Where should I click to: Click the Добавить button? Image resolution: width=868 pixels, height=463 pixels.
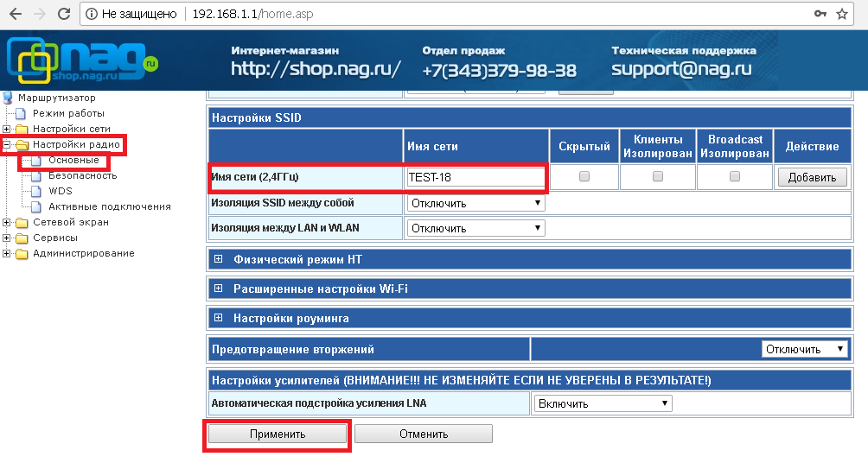click(x=812, y=177)
